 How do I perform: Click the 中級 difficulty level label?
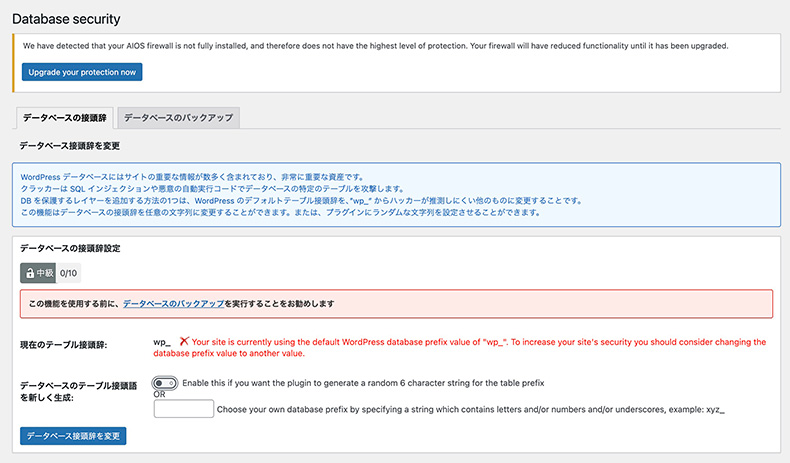[x=45, y=272]
